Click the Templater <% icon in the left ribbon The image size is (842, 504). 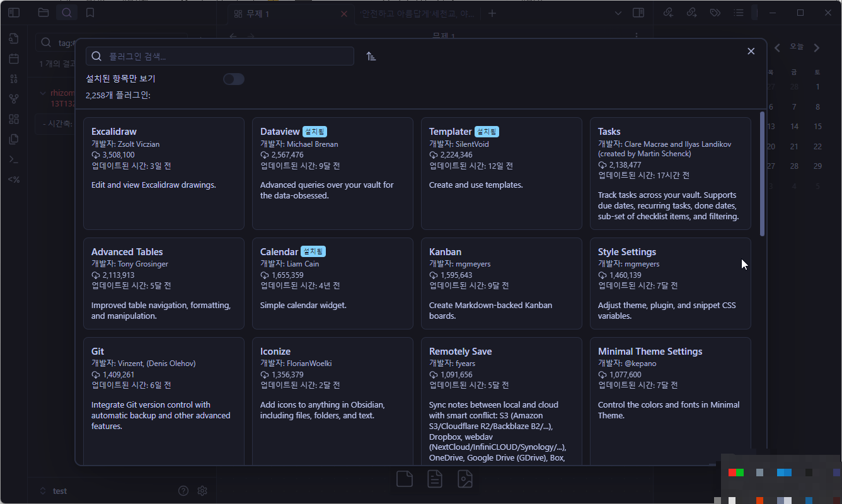pos(14,179)
